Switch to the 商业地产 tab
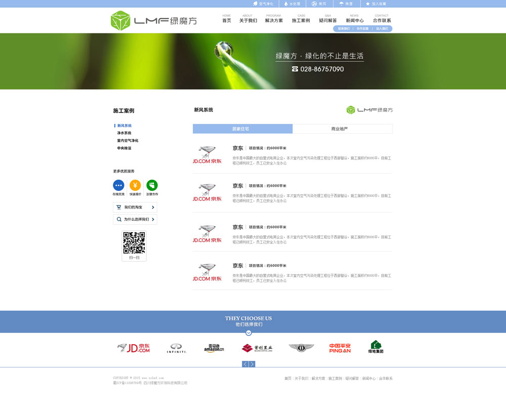Image resolution: width=506 pixels, height=420 pixels. tap(343, 129)
